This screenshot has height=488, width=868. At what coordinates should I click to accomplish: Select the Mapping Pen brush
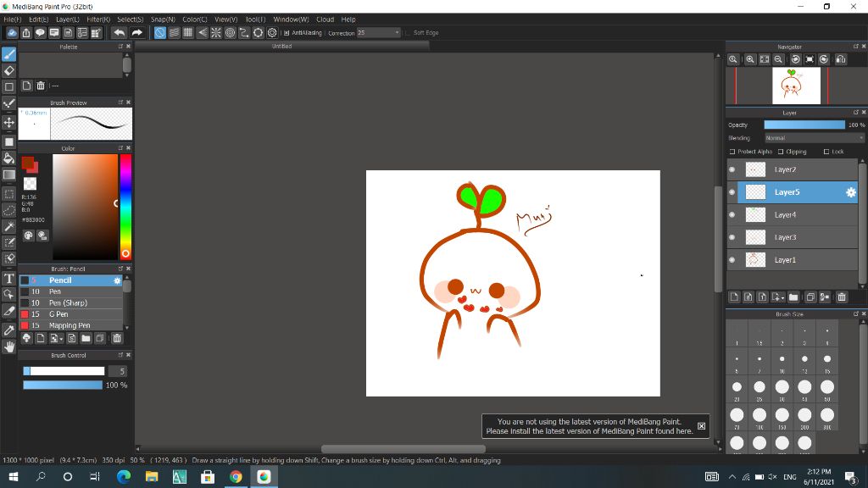[71, 325]
